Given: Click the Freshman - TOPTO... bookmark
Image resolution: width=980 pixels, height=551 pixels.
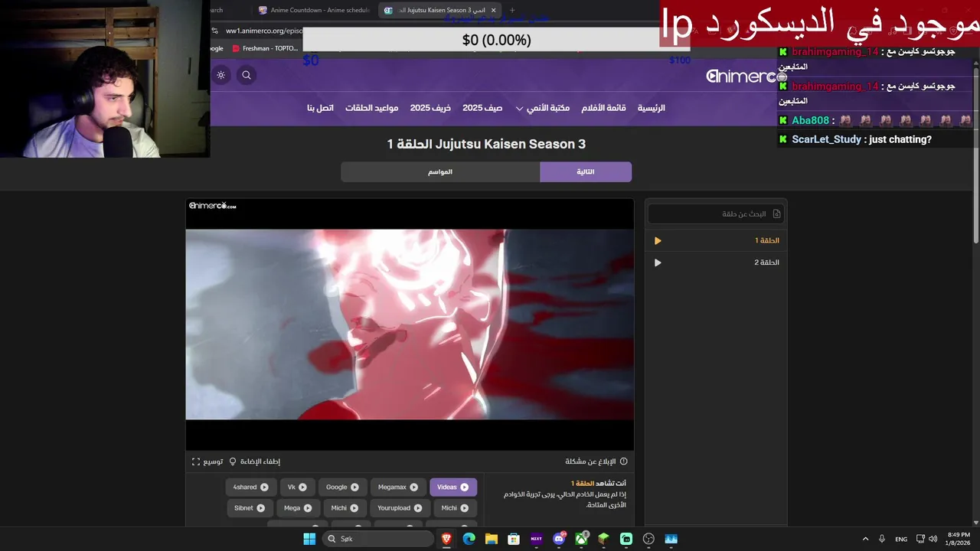Looking at the screenshot, I should (x=265, y=48).
